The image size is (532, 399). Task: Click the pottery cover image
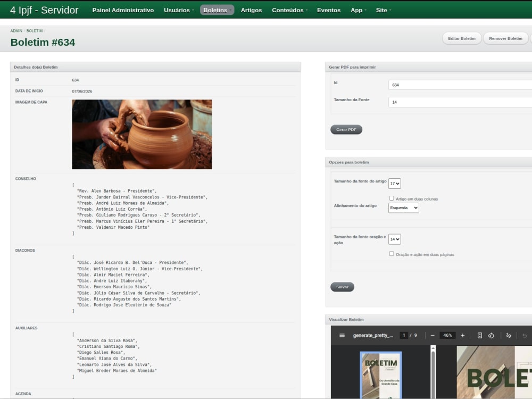(x=142, y=135)
